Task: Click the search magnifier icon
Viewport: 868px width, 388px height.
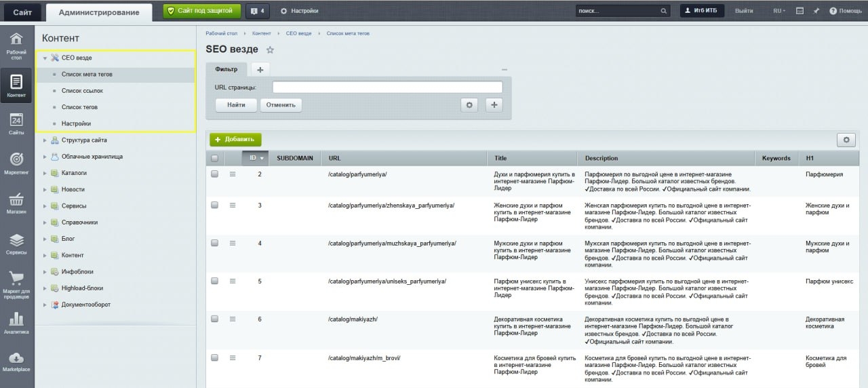Action: pyautogui.click(x=664, y=11)
